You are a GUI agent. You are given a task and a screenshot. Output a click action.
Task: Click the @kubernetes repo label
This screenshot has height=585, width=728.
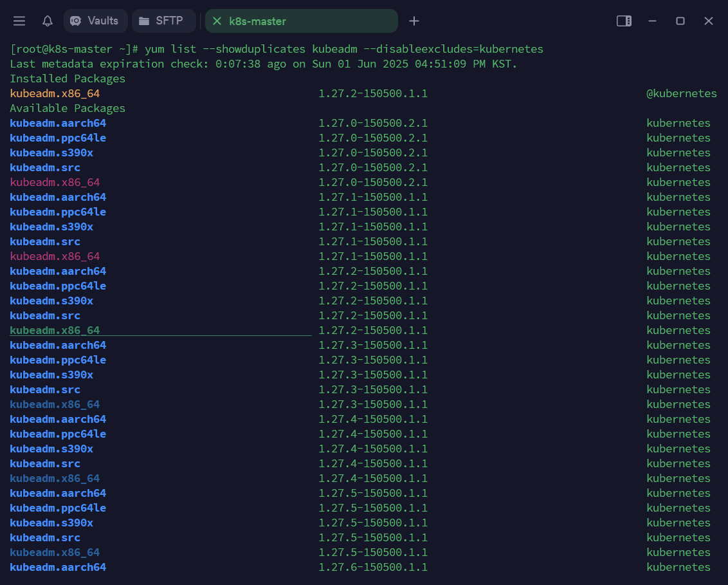(681, 93)
